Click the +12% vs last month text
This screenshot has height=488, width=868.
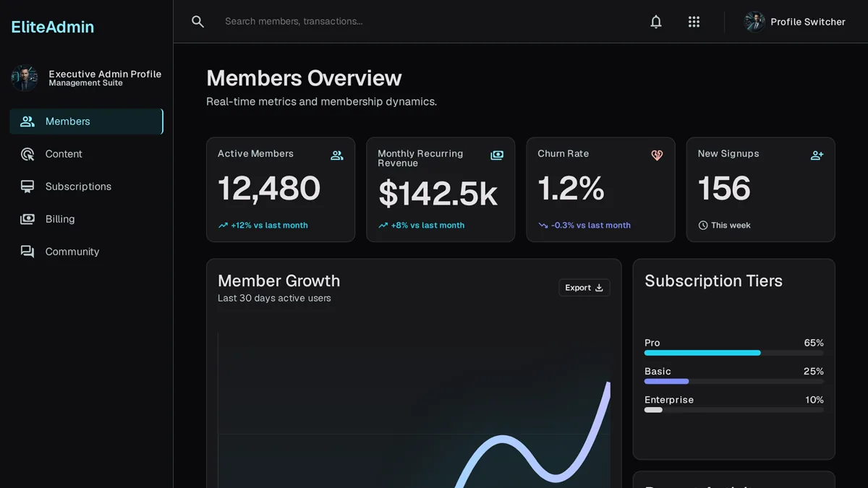click(269, 226)
